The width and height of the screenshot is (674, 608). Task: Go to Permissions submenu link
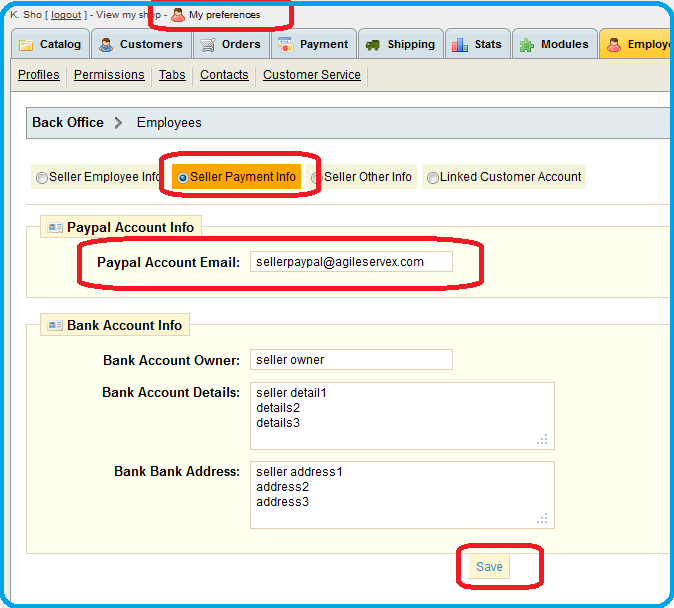pos(109,75)
